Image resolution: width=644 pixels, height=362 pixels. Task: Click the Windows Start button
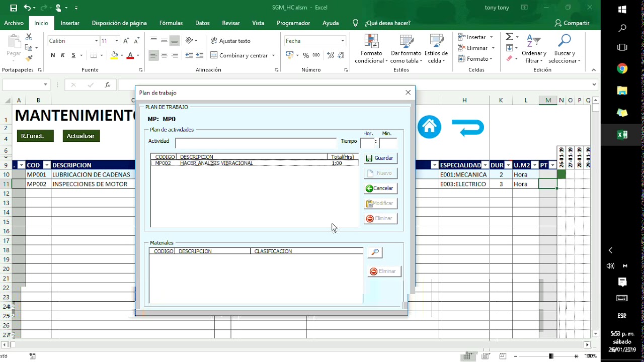pos(622,10)
